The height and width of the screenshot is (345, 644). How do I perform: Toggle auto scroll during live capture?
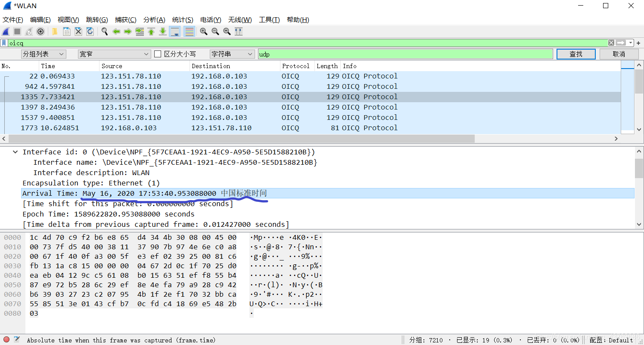(x=174, y=31)
